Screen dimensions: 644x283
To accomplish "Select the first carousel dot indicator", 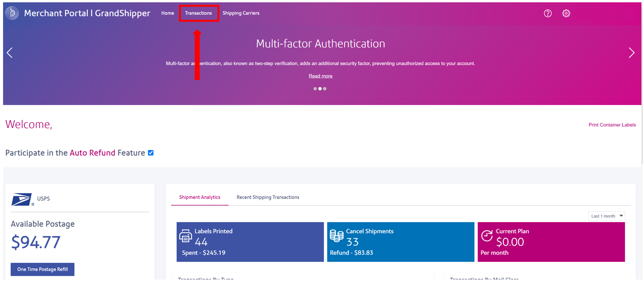I will click(315, 89).
